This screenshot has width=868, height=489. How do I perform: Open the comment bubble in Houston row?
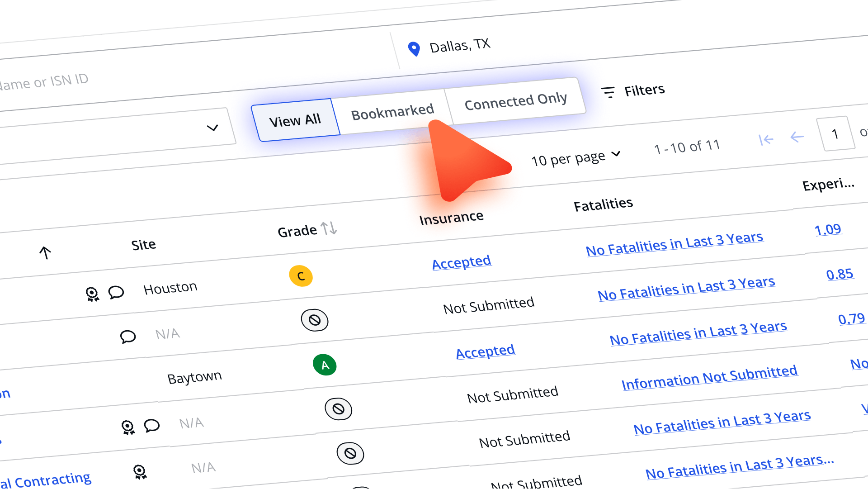(x=116, y=292)
